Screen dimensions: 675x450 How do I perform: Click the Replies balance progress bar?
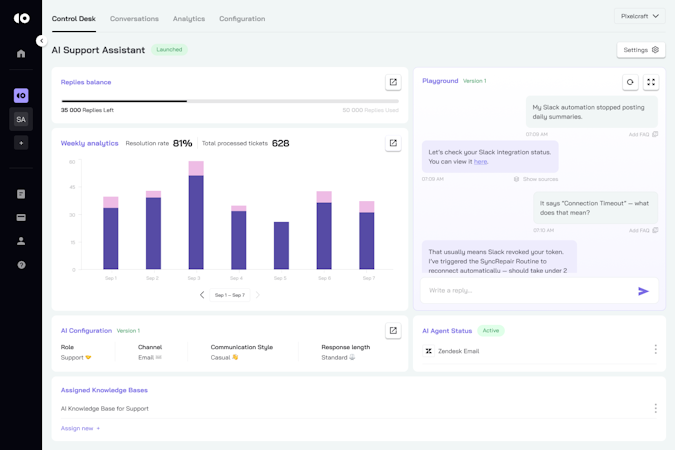click(x=230, y=101)
